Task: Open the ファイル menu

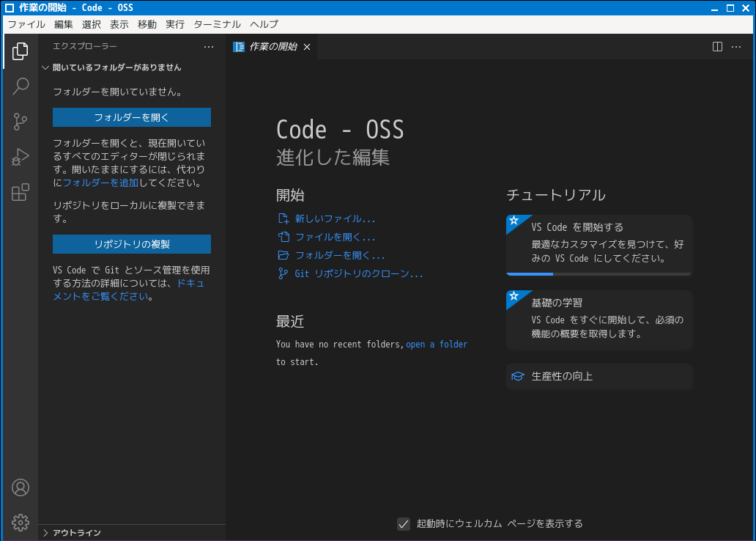Action: point(26,25)
